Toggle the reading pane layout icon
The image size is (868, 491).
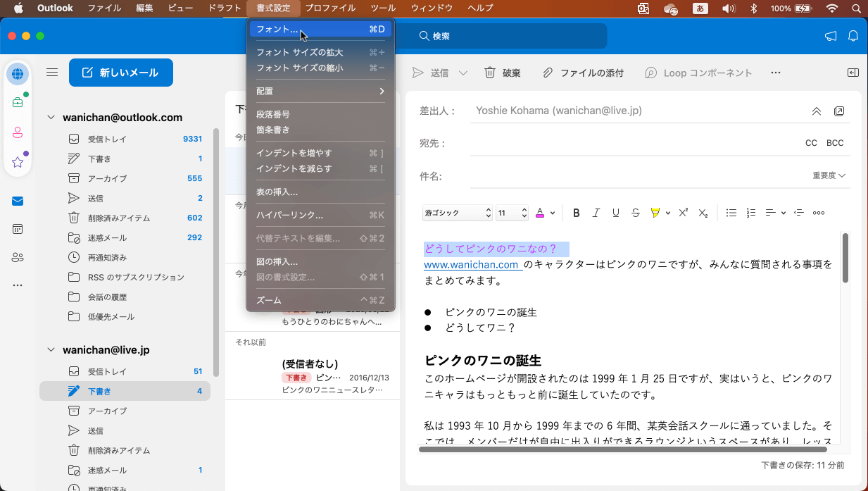853,73
